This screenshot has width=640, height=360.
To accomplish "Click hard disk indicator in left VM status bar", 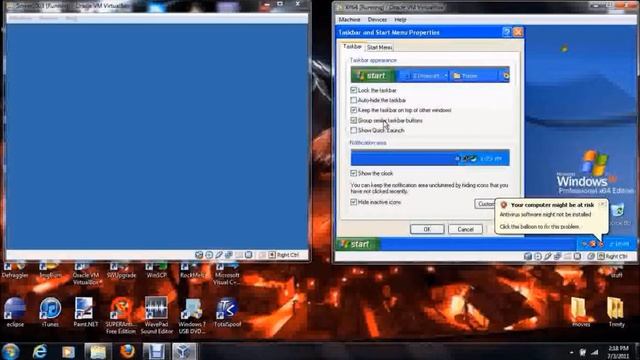I will (x=199, y=255).
